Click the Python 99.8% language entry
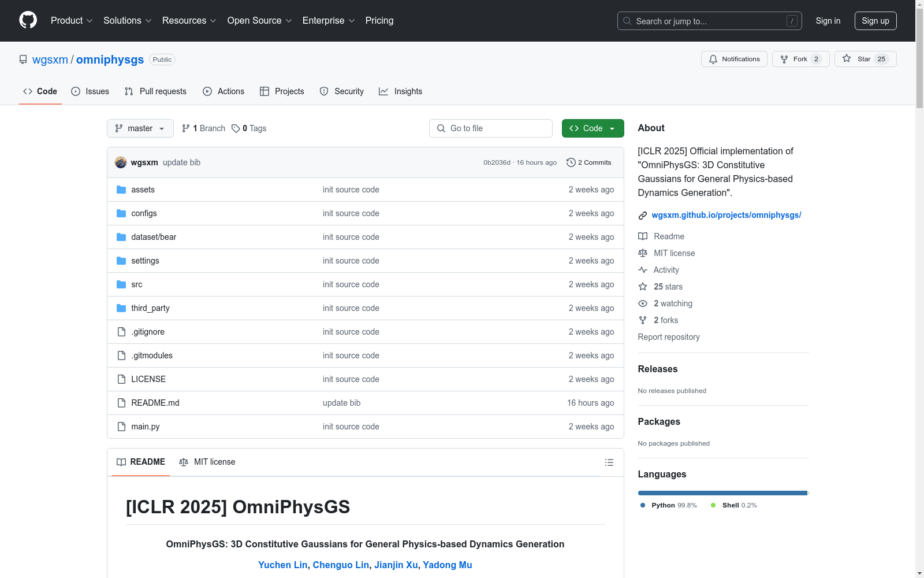The image size is (924, 578). (x=669, y=505)
